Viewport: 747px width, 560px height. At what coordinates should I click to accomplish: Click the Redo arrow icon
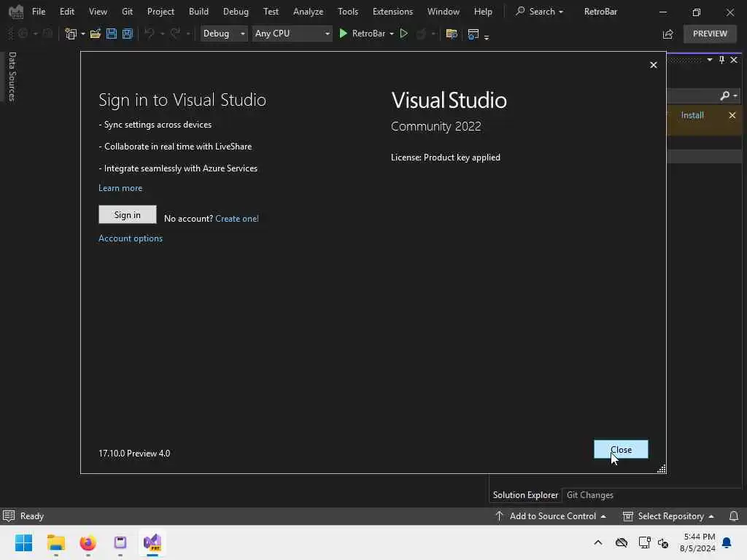click(x=175, y=34)
